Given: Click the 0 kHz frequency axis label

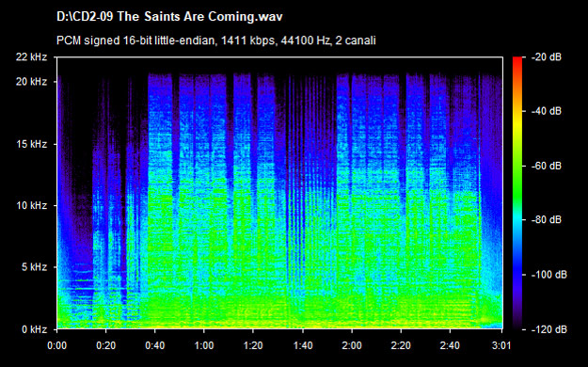Looking at the screenshot, I should [34, 329].
